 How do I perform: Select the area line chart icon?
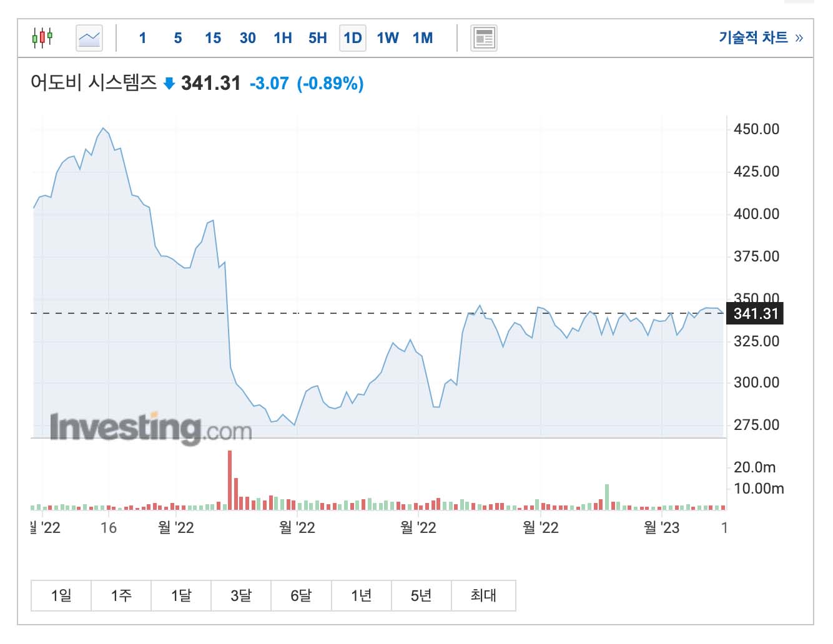(x=89, y=38)
